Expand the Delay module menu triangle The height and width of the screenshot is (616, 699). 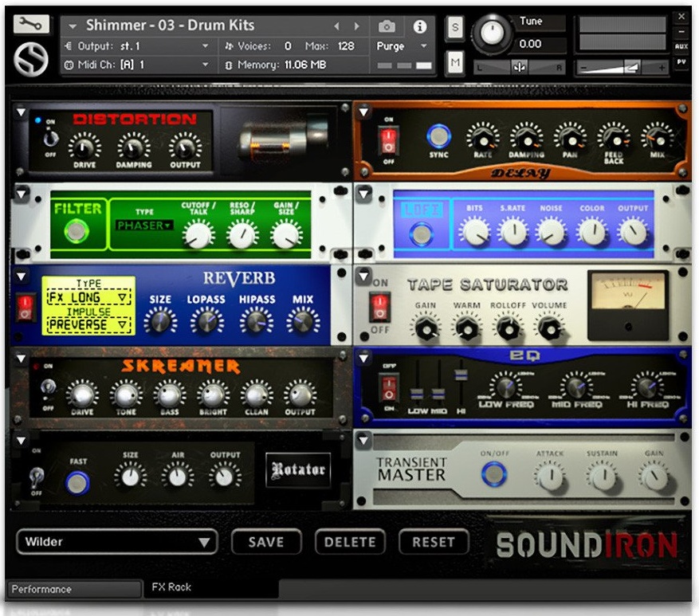(x=363, y=112)
